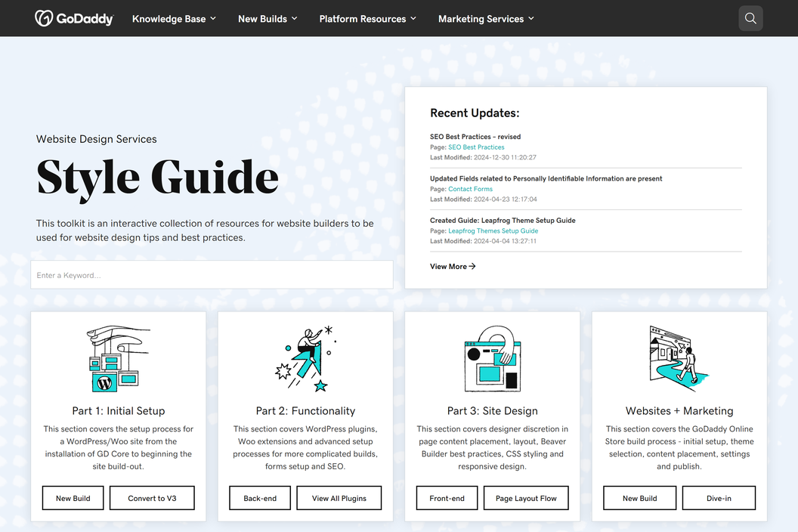This screenshot has height=532, width=798.
Task: Click the Part 3: Site Design heading
Action: tap(493, 411)
